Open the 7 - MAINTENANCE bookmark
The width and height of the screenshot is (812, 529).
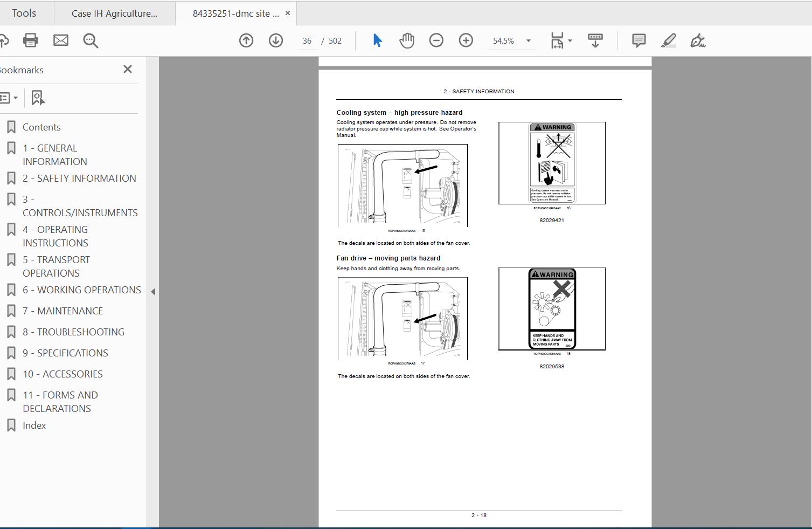pos(63,311)
